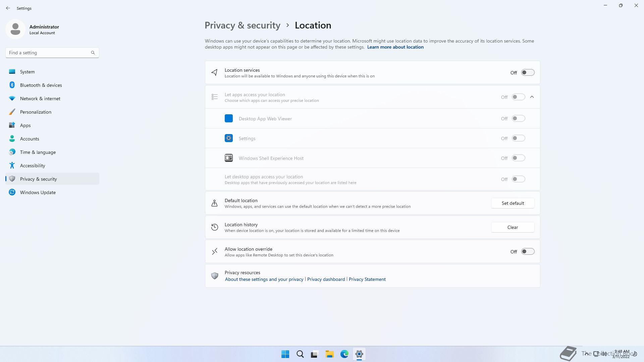This screenshot has width=644, height=362.
Task: Click the Location services arrow icon
Action: tap(215, 72)
